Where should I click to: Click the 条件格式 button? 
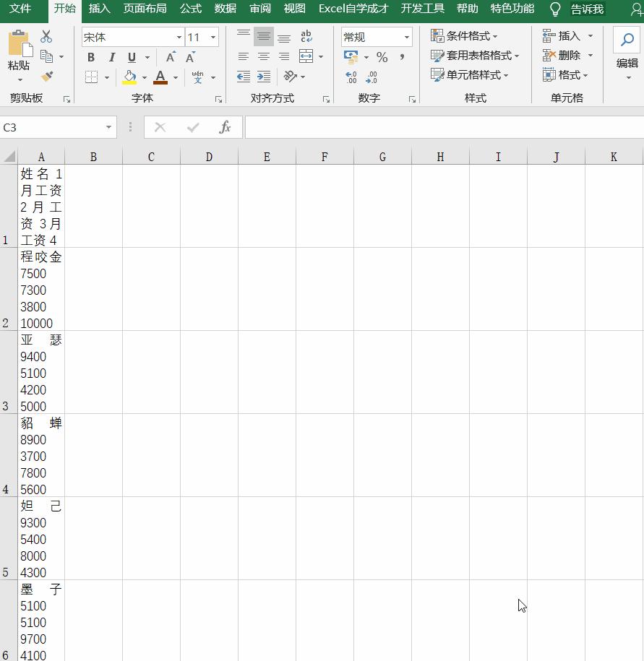468,36
